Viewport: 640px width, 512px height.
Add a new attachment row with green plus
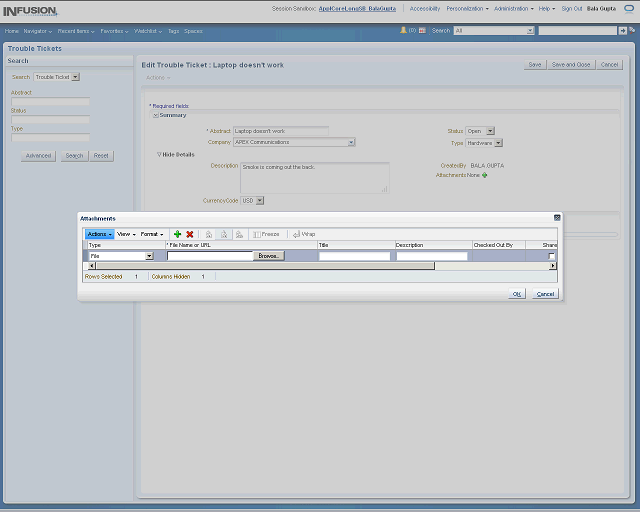pyautogui.click(x=177, y=234)
